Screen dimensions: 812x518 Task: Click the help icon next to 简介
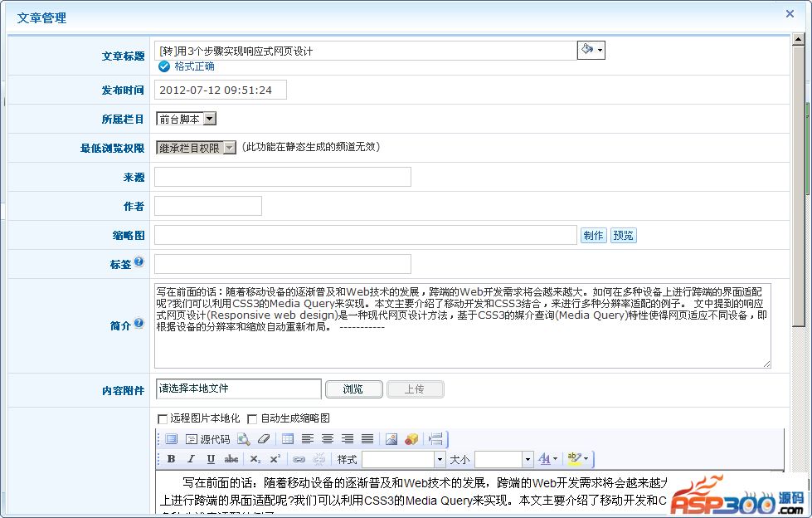(139, 323)
